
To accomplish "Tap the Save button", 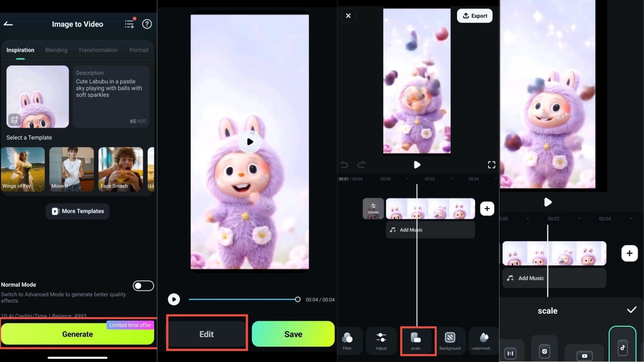I will tap(293, 334).
